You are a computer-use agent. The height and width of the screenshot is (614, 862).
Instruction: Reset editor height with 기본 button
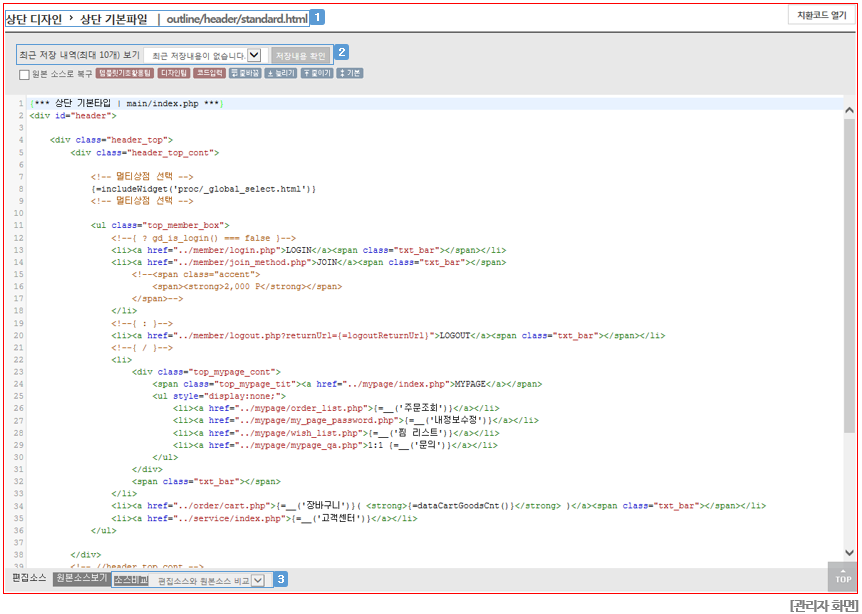point(350,73)
